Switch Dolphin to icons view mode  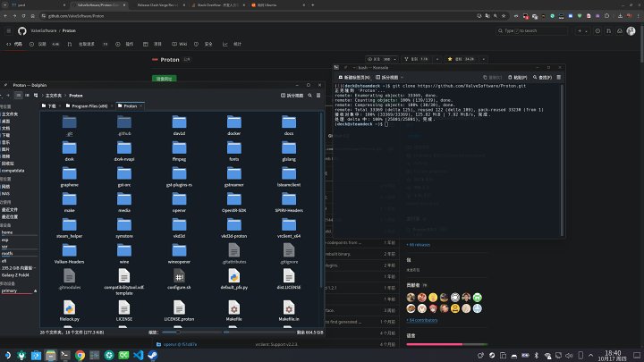[x=19, y=95]
